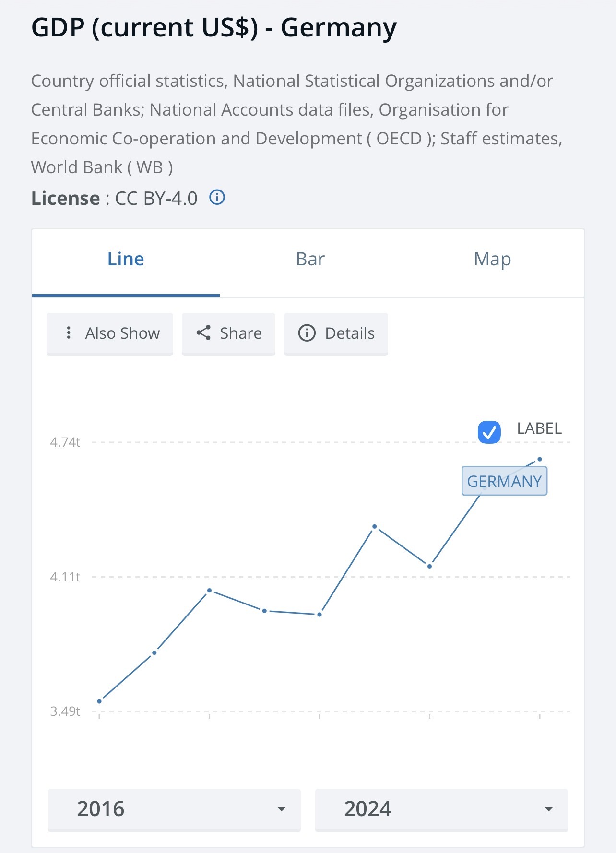Click the three-dot Also Show icon

pos(69,333)
